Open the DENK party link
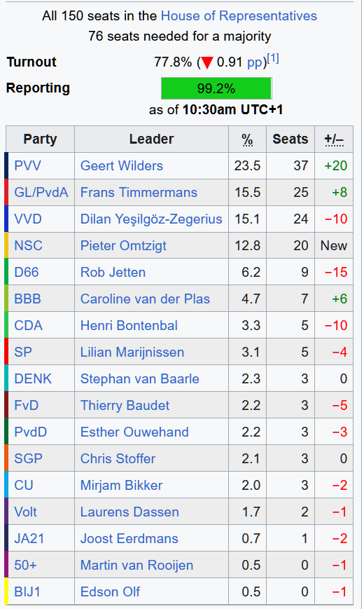 (33, 378)
